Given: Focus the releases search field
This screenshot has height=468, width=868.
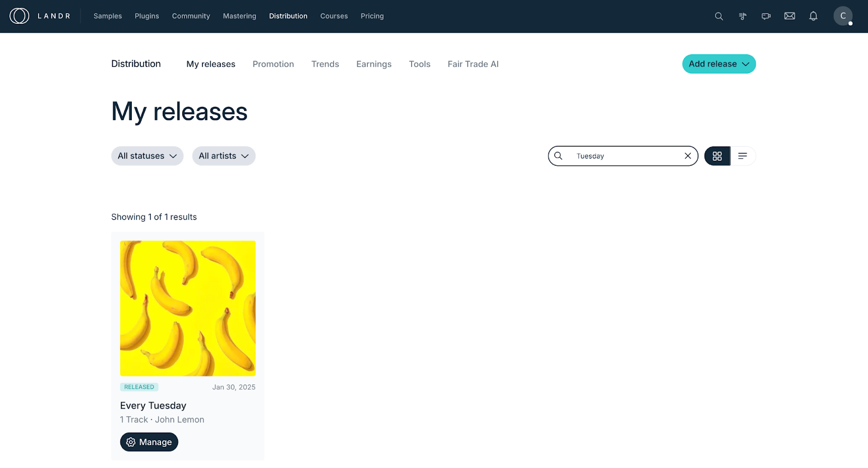Looking at the screenshot, I should tap(624, 156).
